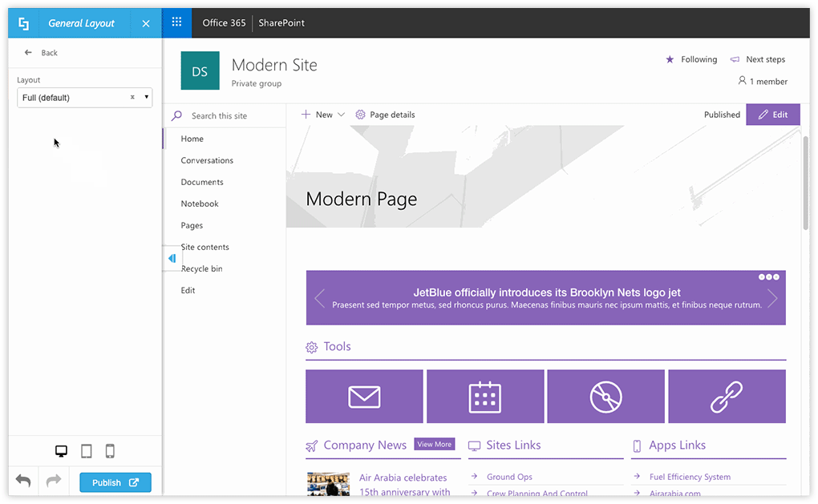Go back using the Back arrow
This screenshot has width=818, height=504.
28,53
